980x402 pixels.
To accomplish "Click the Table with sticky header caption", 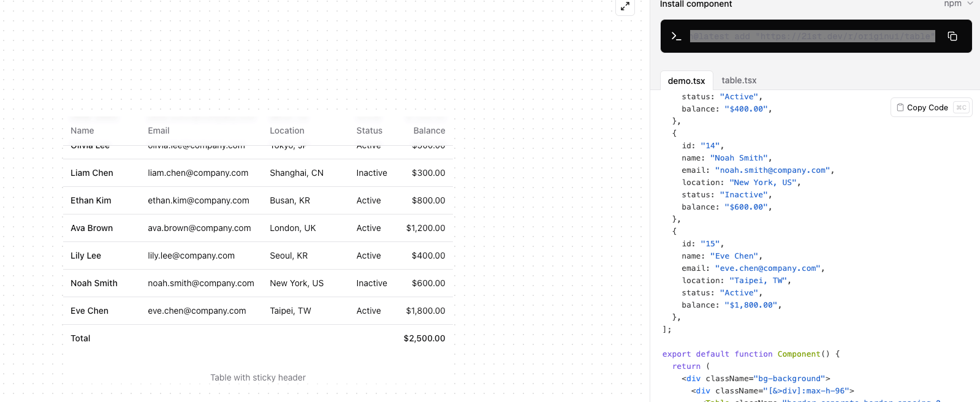I will click(x=257, y=377).
